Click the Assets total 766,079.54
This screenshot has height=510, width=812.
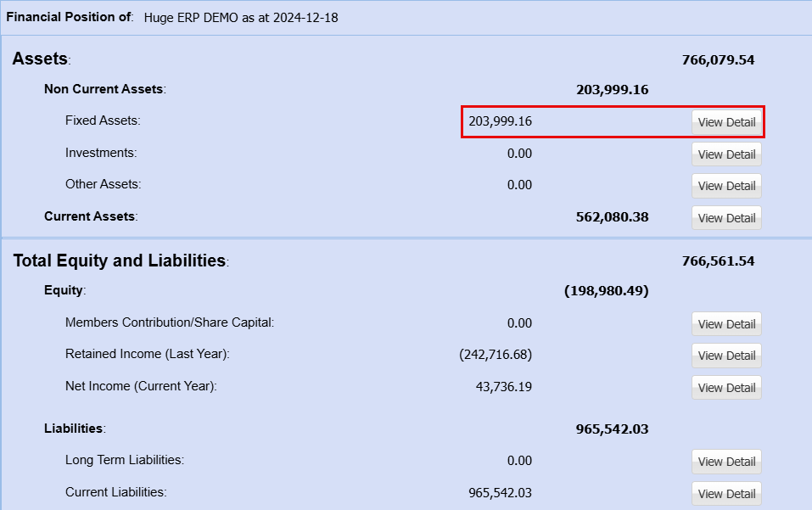718,59
